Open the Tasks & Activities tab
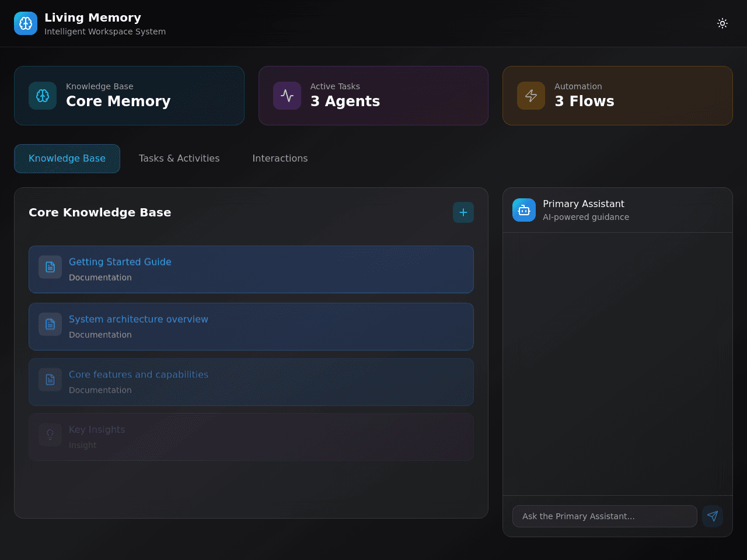 (x=179, y=159)
